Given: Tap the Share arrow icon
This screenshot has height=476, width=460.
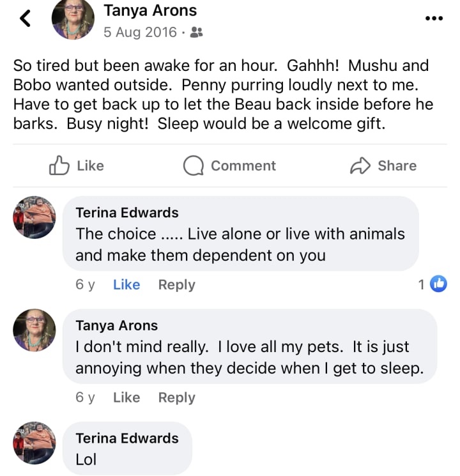Looking at the screenshot, I should (360, 166).
